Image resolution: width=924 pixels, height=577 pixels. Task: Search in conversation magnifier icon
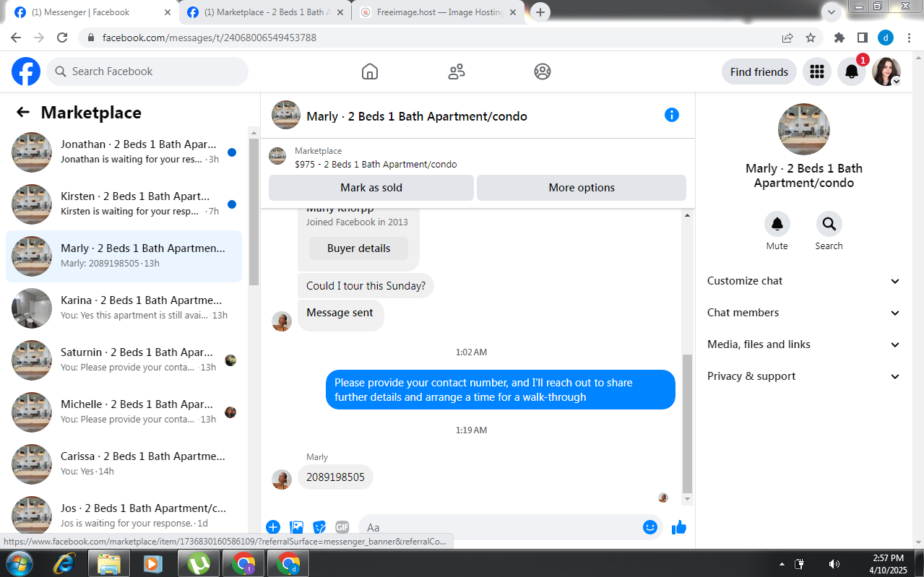(829, 224)
